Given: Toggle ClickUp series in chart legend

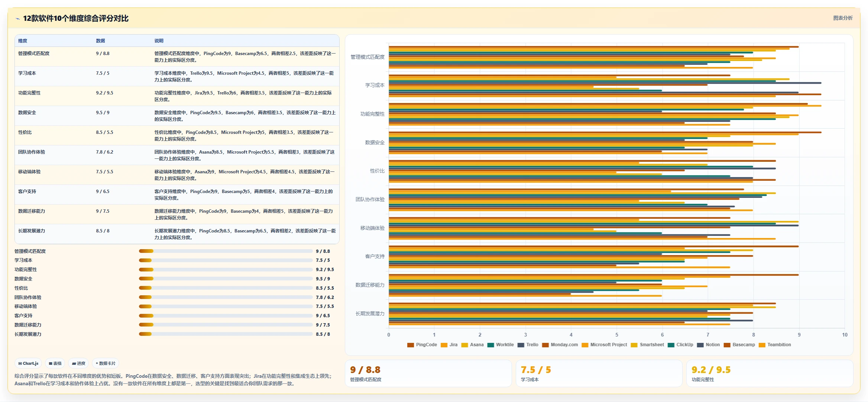Looking at the screenshot, I should pos(680,345).
